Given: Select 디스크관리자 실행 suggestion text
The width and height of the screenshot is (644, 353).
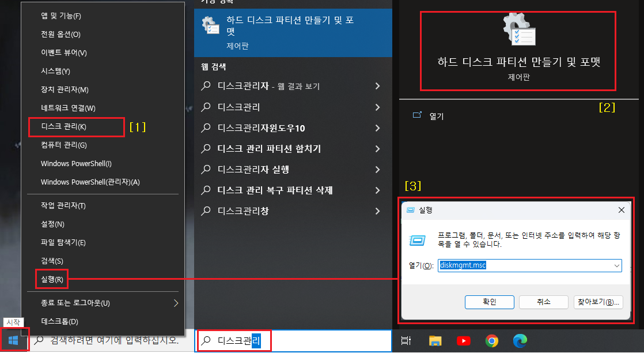Looking at the screenshot, I should pyautogui.click(x=253, y=170).
